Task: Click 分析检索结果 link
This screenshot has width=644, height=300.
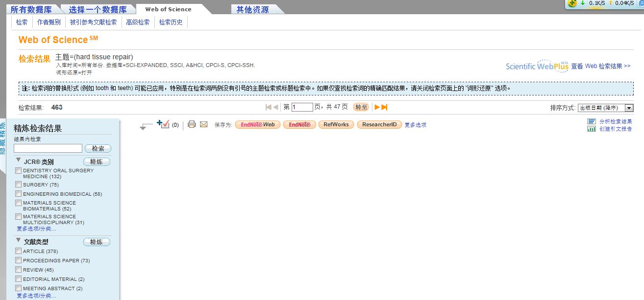Action: pyautogui.click(x=616, y=121)
